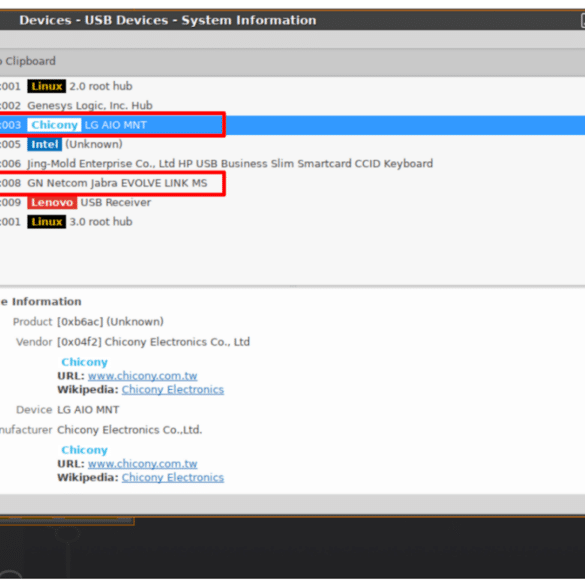Screen dimensions: 585x585
Task: Click the Device value LG AIO MNT in details
Action: click(x=88, y=410)
